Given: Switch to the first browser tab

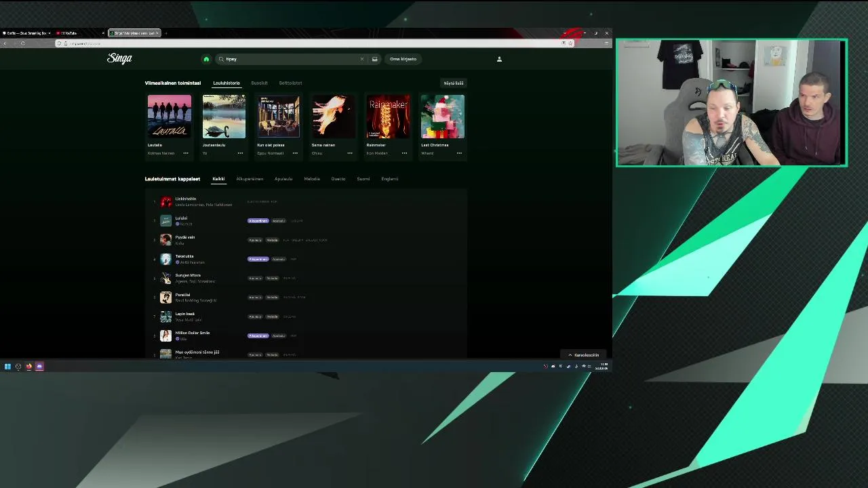Looking at the screenshot, I should click(x=27, y=33).
